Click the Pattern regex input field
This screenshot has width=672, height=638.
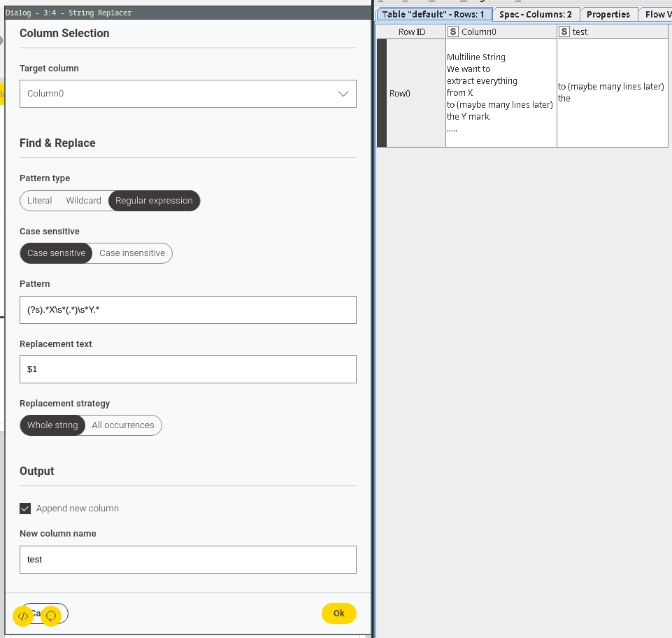pyautogui.click(x=187, y=309)
